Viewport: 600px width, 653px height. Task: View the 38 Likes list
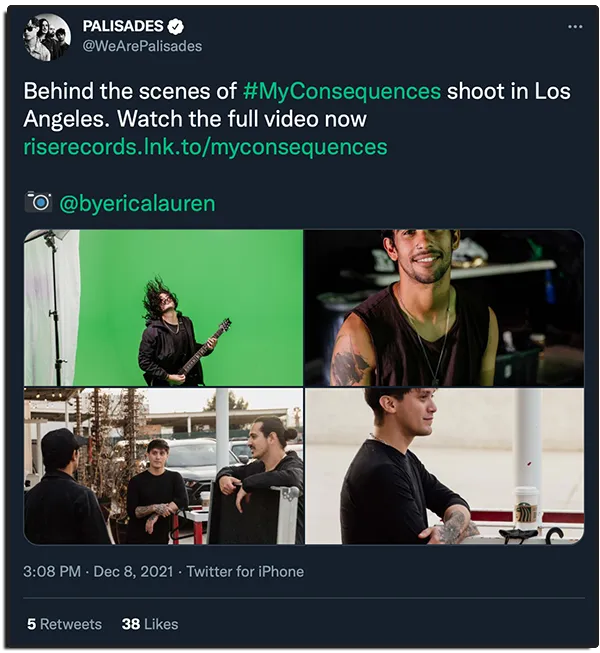tap(150, 624)
